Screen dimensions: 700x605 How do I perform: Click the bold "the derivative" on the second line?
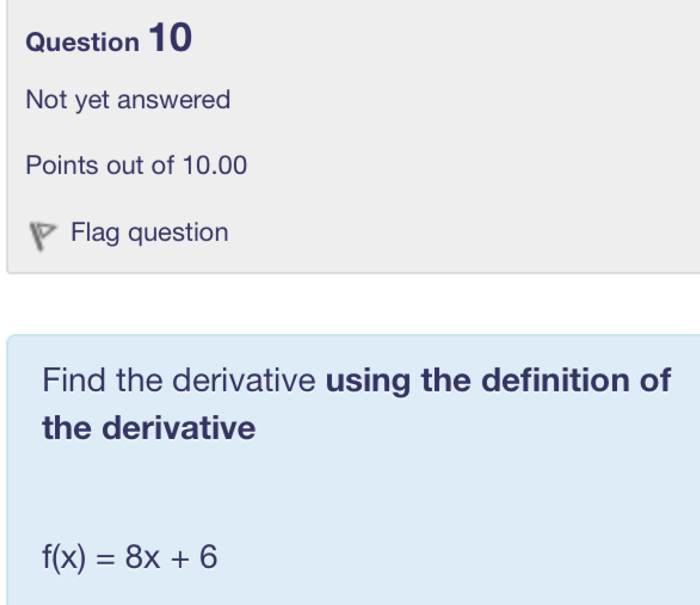coord(149,428)
